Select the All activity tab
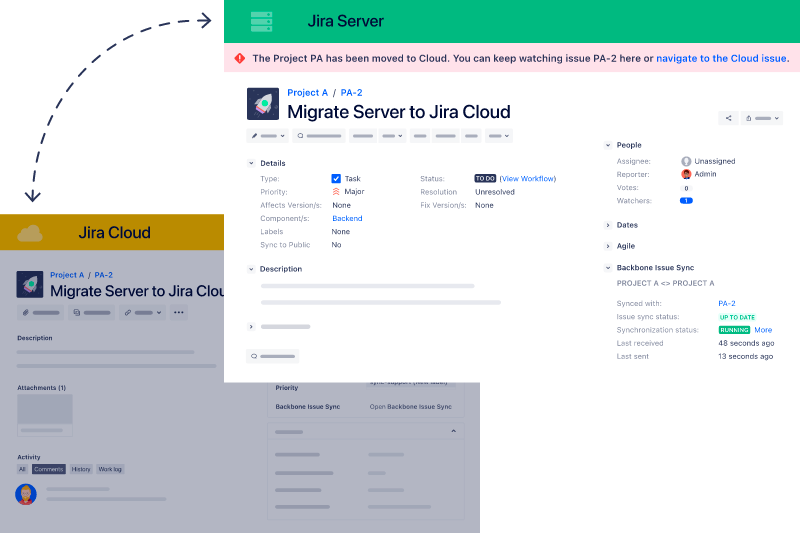The height and width of the screenshot is (533, 800). click(22, 469)
